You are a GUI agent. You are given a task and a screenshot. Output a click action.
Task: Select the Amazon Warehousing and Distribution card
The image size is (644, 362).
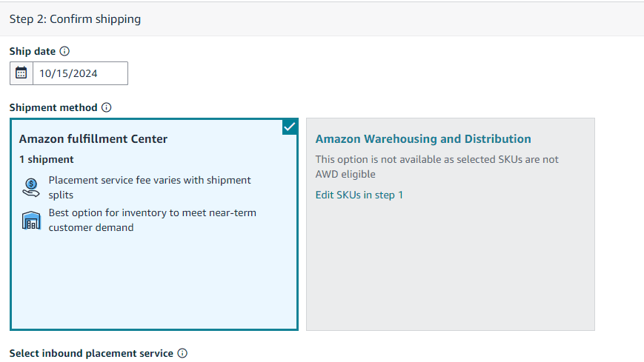pos(450,267)
